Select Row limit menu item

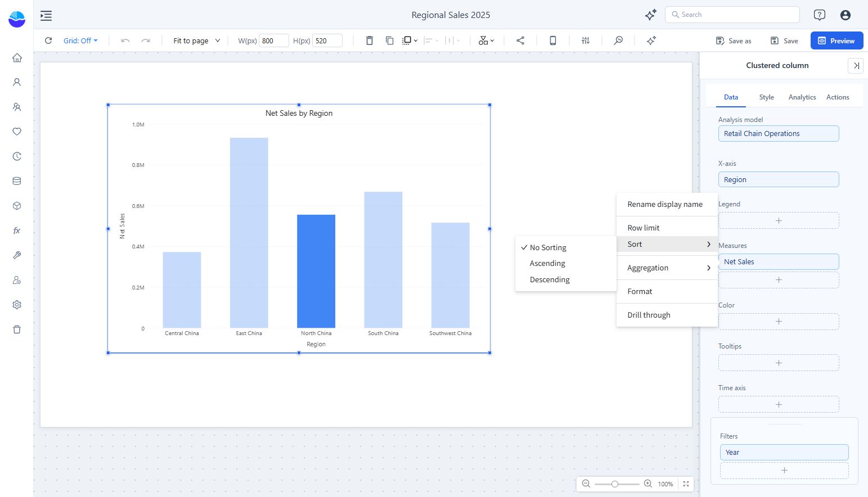coord(667,228)
